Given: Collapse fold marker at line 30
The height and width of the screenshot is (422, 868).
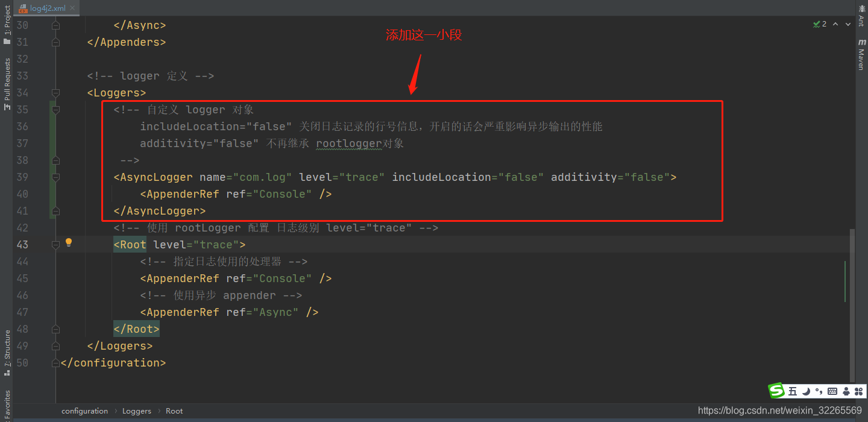Looking at the screenshot, I should (x=55, y=25).
